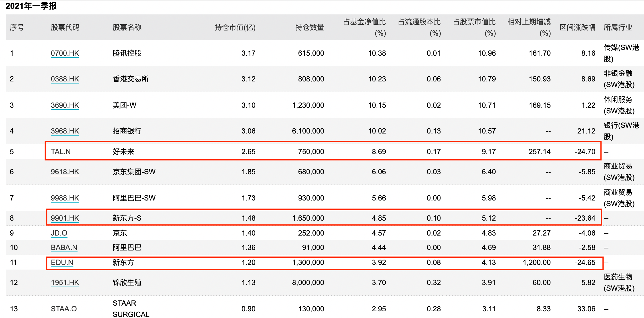Select the stock name 香港交易所
The width and height of the screenshot is (644, 318).
131,79
